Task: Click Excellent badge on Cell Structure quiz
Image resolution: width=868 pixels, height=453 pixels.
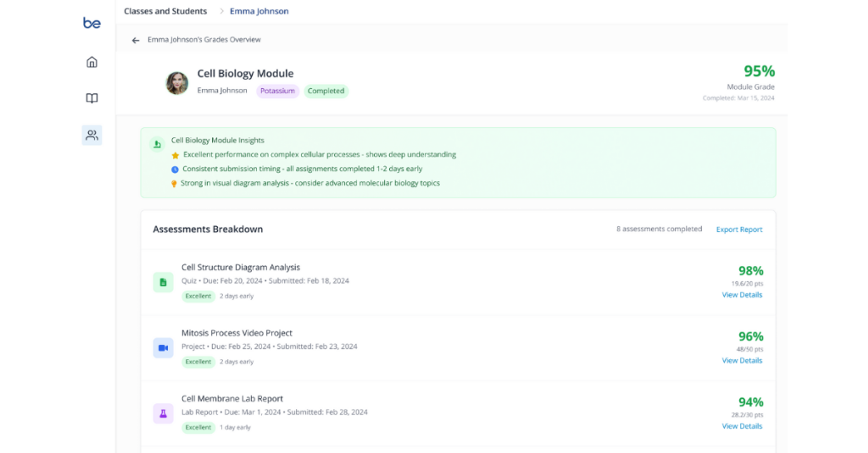Action: 198,296
